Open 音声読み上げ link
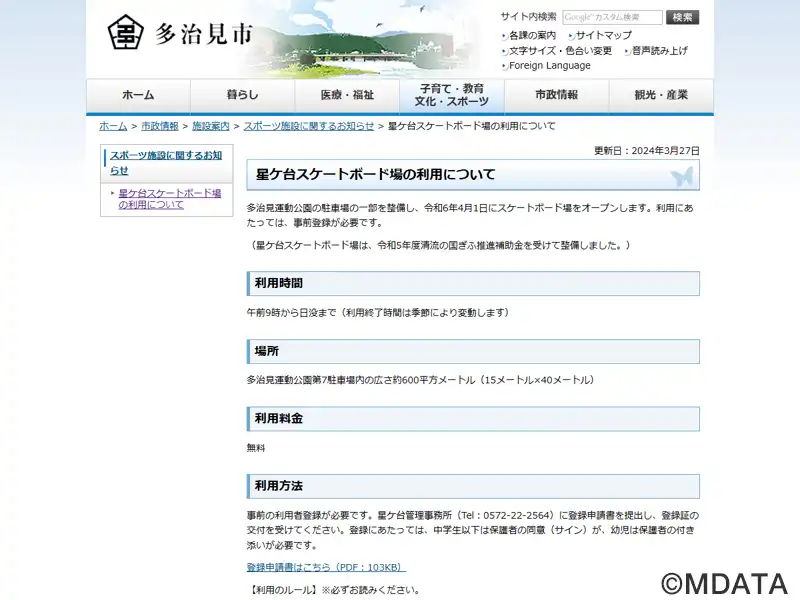Viewport: 800px width, 600px height. 659,51
